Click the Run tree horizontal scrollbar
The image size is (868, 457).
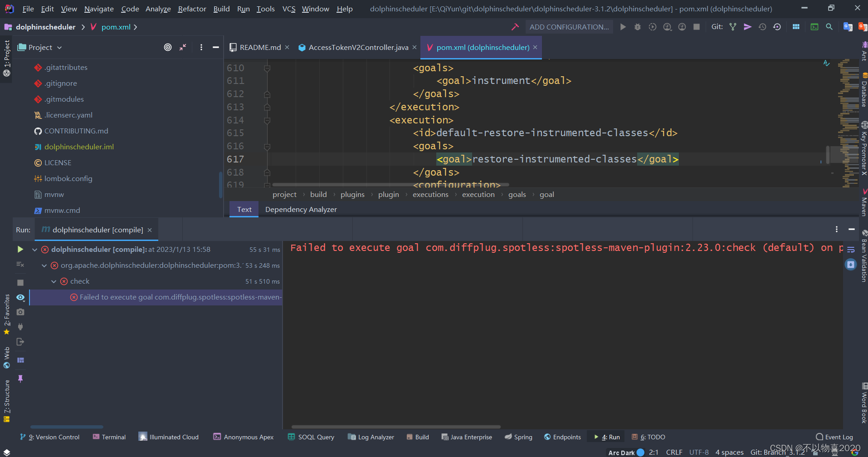point(67,427)
